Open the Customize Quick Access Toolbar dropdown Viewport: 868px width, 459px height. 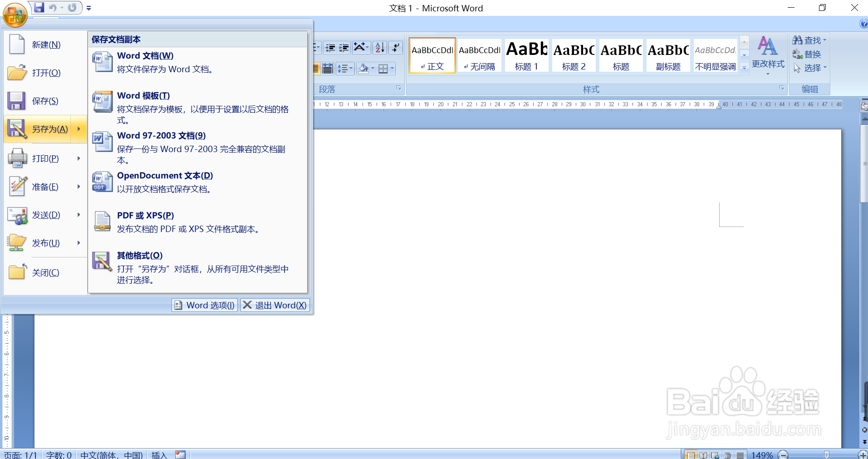point(89,8)
